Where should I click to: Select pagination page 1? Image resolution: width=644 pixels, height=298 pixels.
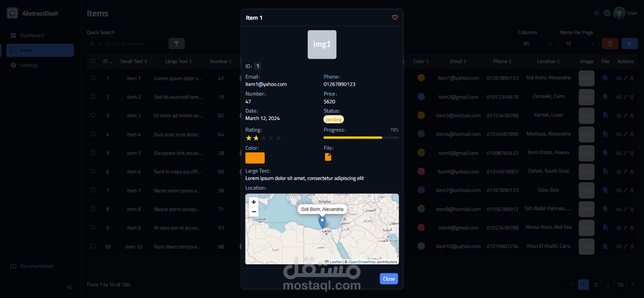[583, 285]
